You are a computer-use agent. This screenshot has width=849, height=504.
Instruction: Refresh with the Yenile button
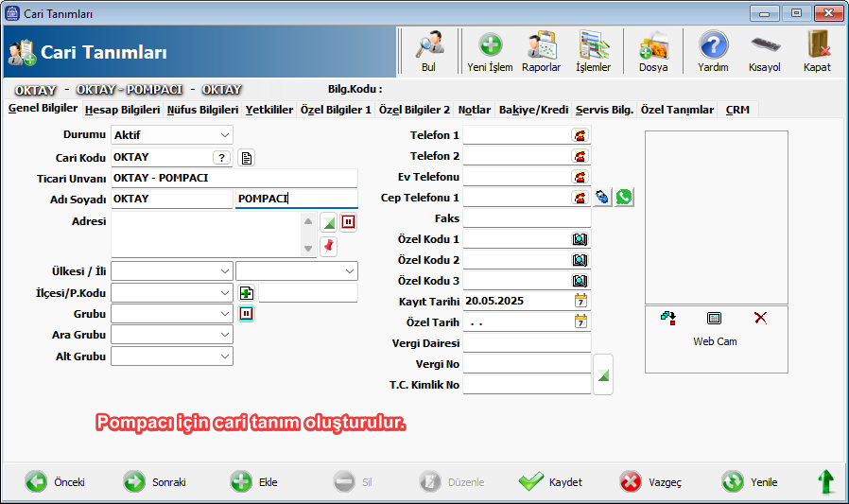[x=750, y=482]
